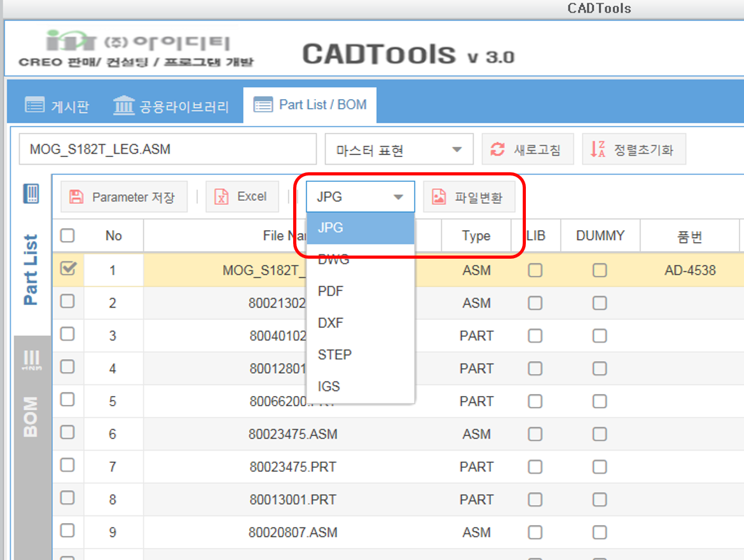Open the Part List side tab

click(31, 270)
